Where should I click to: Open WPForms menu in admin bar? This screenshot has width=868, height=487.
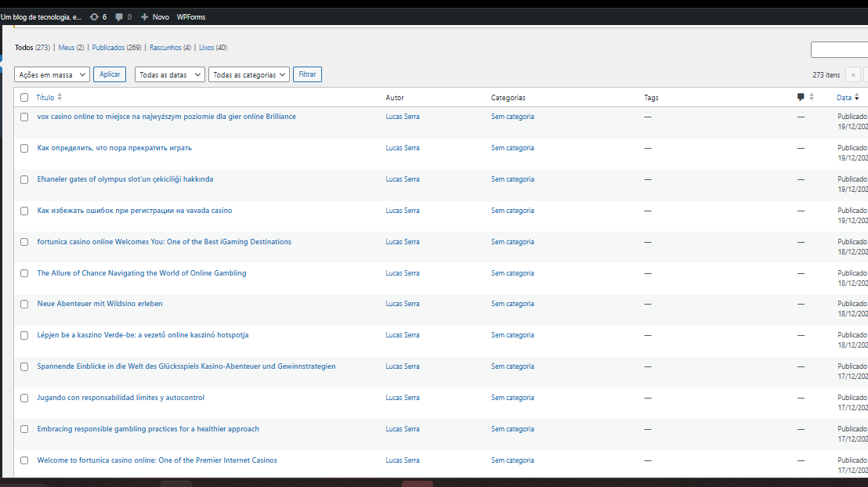click(191, 16)
